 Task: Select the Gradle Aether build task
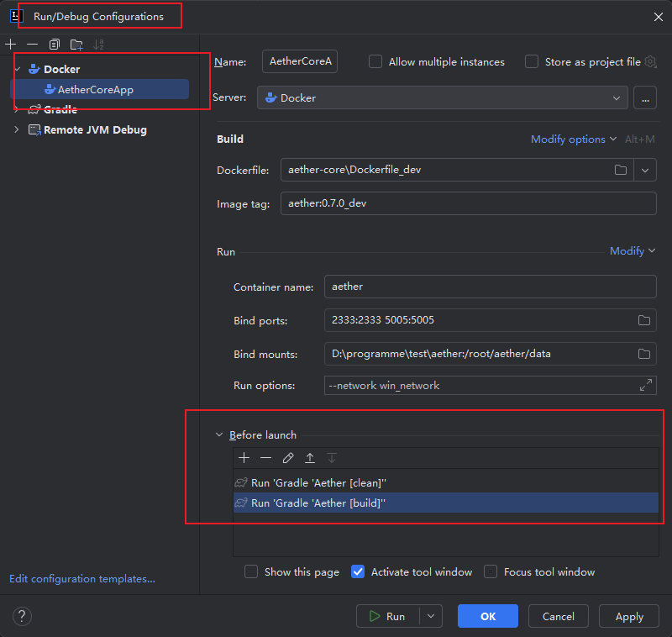coord(446,503)
